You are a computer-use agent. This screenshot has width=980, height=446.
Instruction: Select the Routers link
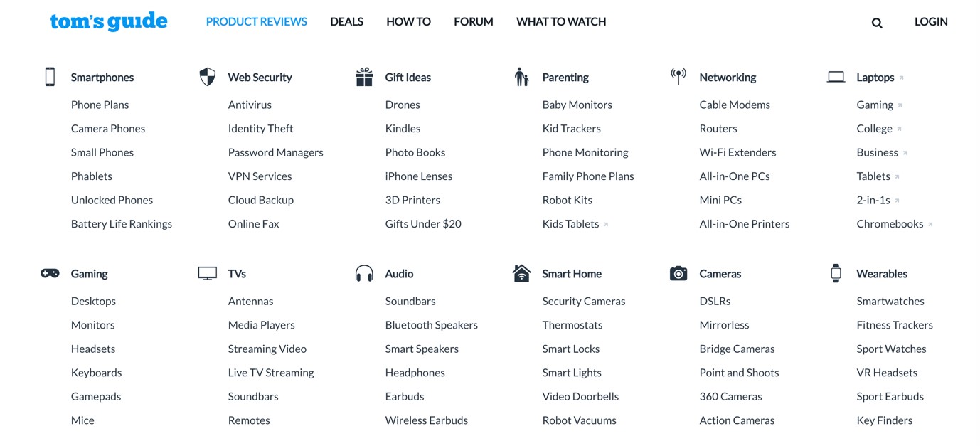click(718, 128)
